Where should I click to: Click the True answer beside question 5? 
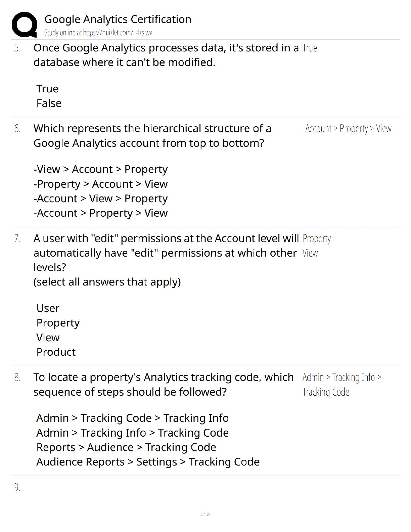310,48
